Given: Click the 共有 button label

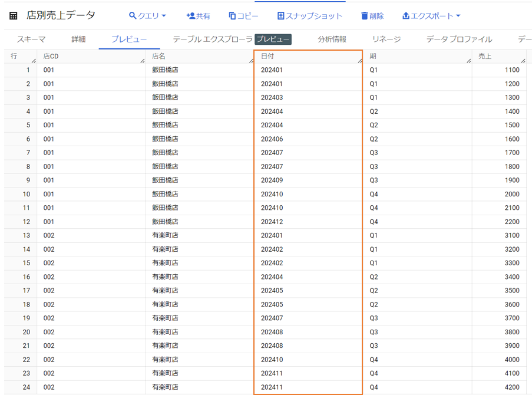Looking at the screenshot, I should tap(203, 16).
